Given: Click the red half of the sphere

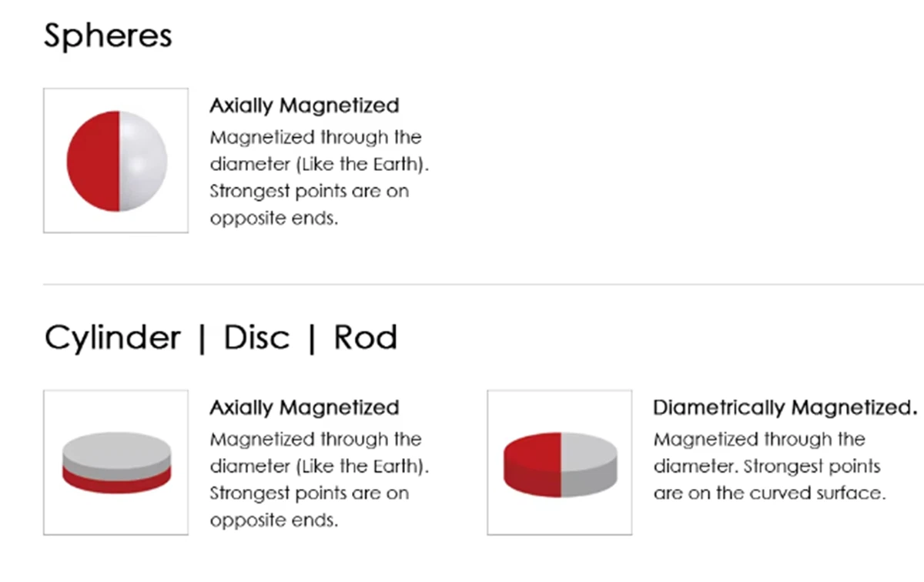Looking at the screenshot, I should pos(92,160).
